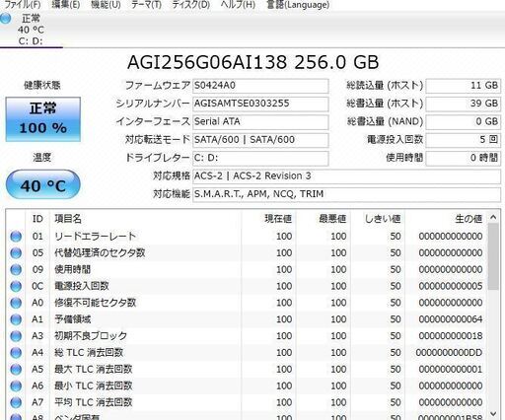
Task: Click the 最悪値 column header
Action: point(323,219)
